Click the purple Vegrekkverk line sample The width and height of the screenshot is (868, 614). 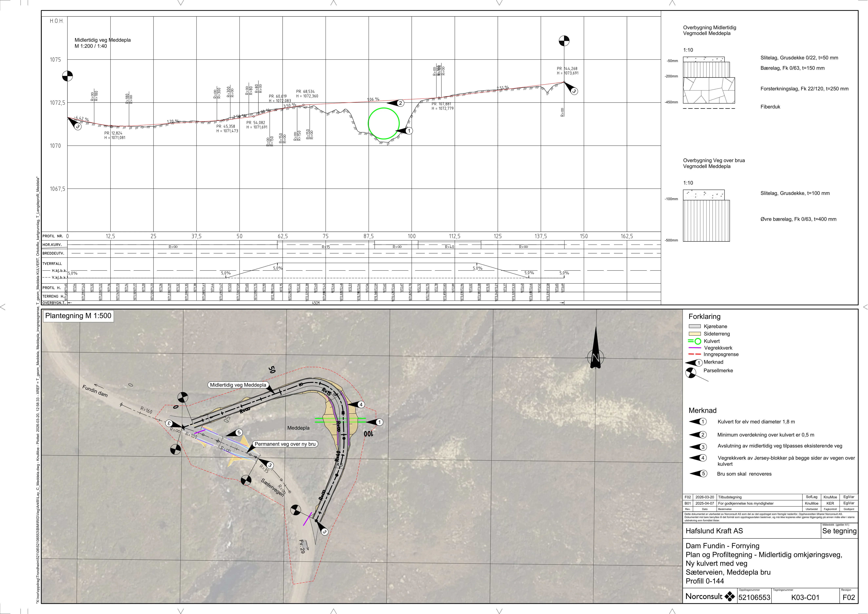coord(695,348)
